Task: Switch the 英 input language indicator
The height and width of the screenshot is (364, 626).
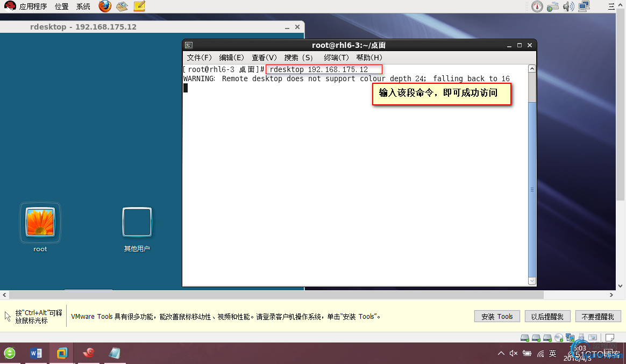Action: pos(552,353)
